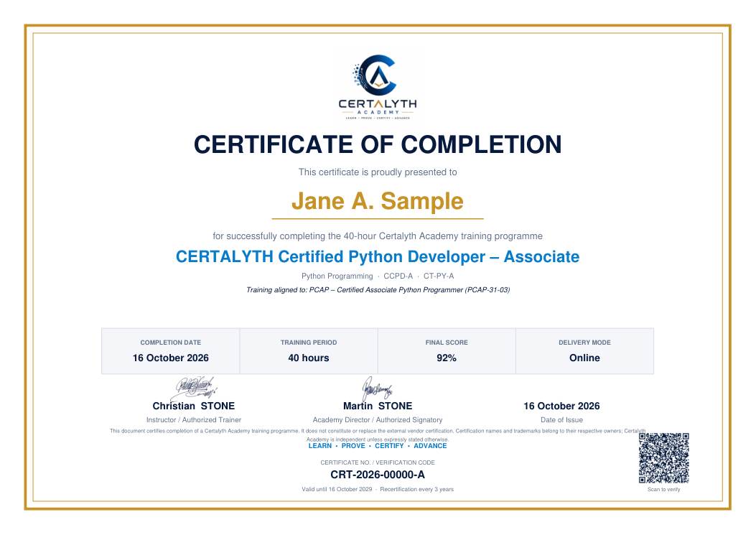756x535 pixels.
Task: Click the disclaimer starting 'This document certifies'
Action: pyautogui.click(x=378, y=435)
